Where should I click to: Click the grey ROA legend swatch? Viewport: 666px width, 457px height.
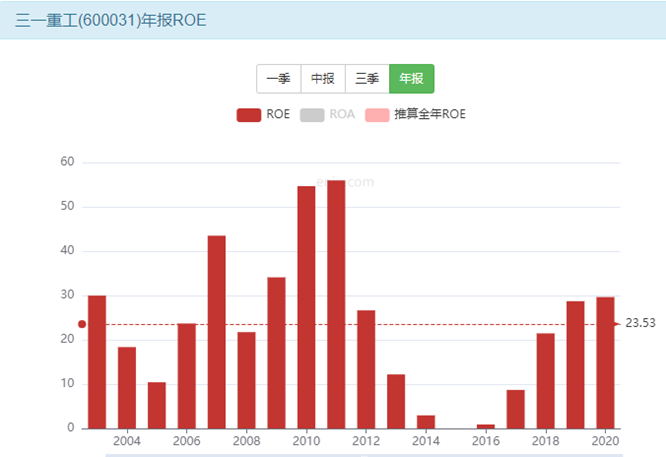(312, 114)
